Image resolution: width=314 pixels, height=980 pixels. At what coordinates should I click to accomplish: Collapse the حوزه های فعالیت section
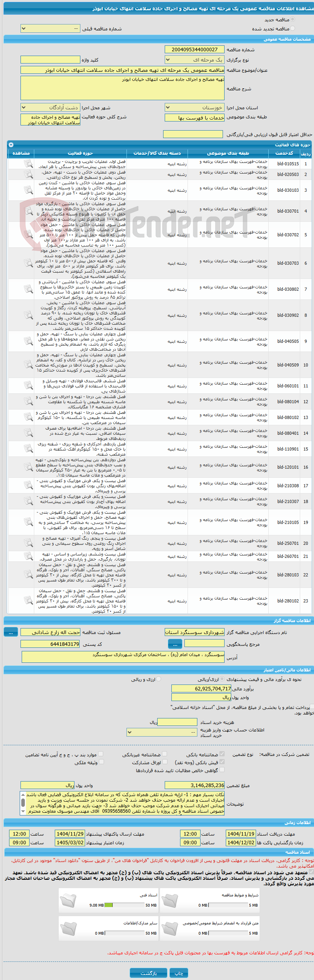click(11, 145)
